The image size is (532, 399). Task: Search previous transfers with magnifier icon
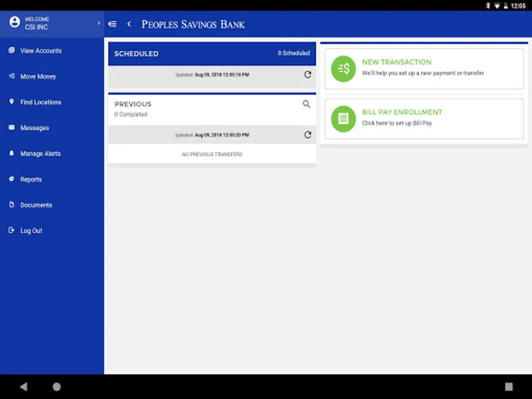306,104
